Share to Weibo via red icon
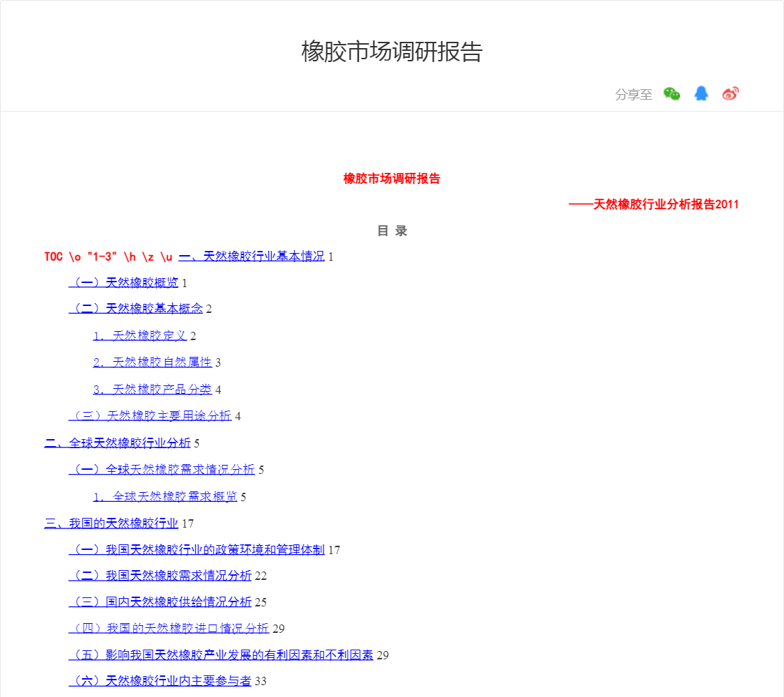 coord(730,94)
